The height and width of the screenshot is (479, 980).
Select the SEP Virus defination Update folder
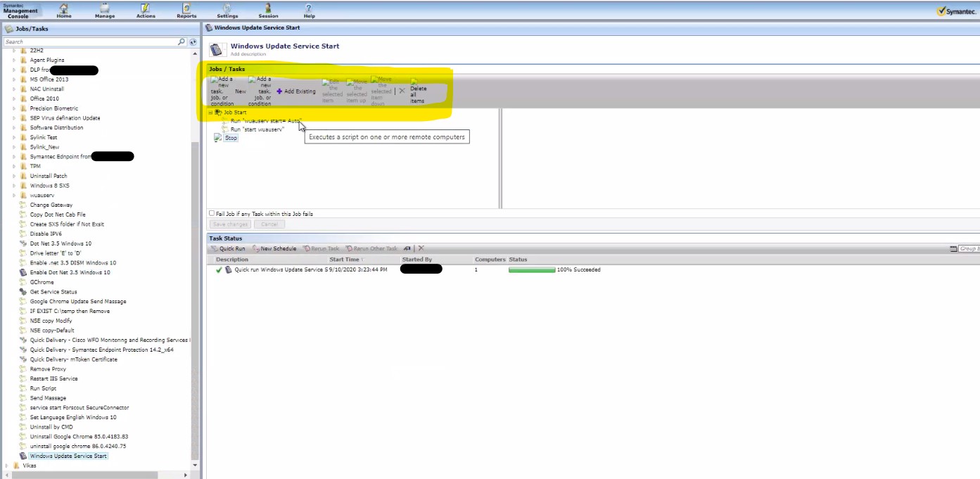(x=65, y=118)
